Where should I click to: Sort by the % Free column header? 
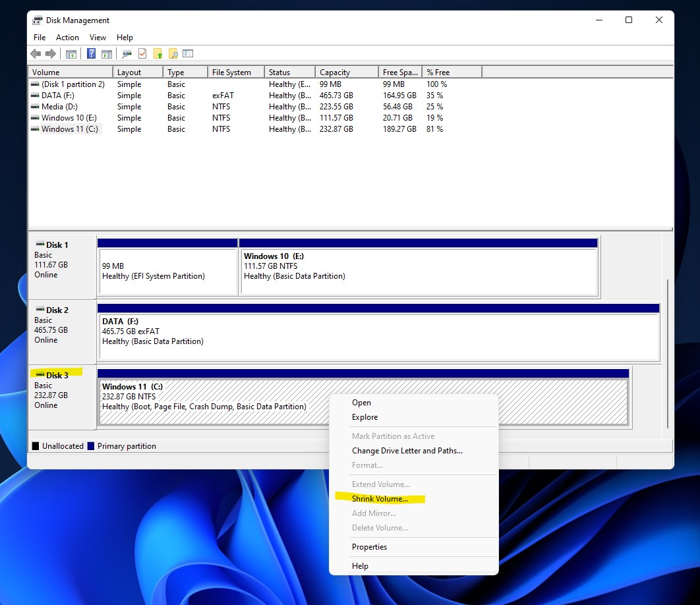coord(452,72)
